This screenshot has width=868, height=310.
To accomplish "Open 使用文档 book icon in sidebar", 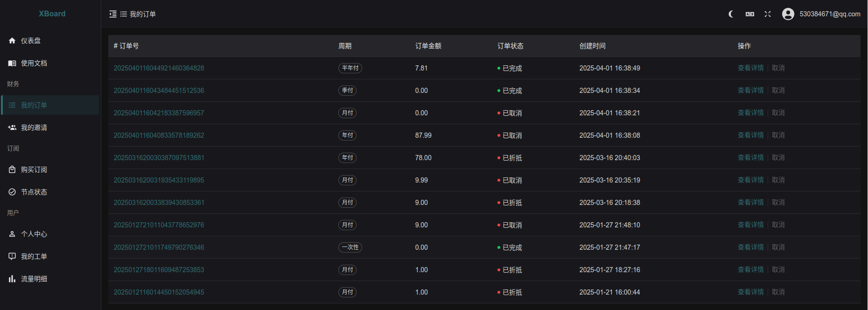I will pos(12,63).
